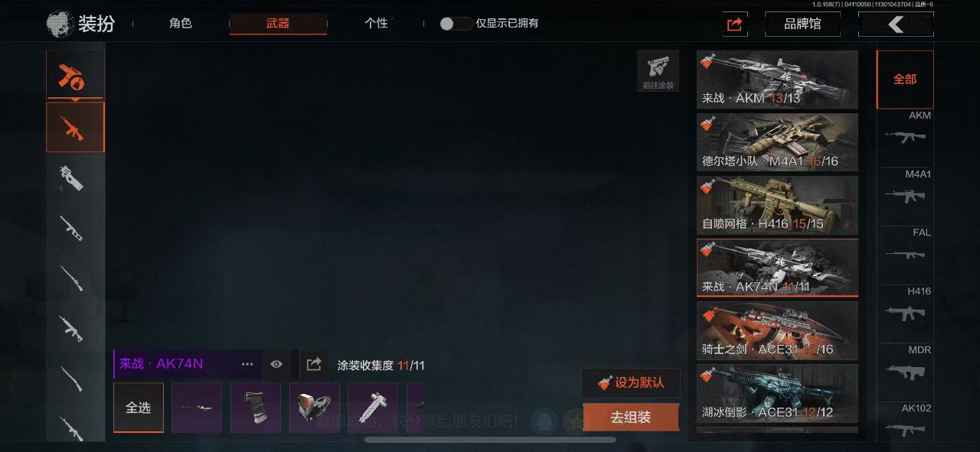This screenshot has width=980, height=452.
Task: Click the horizontal scrollbar at bottom
Action: tap(490, 440)
